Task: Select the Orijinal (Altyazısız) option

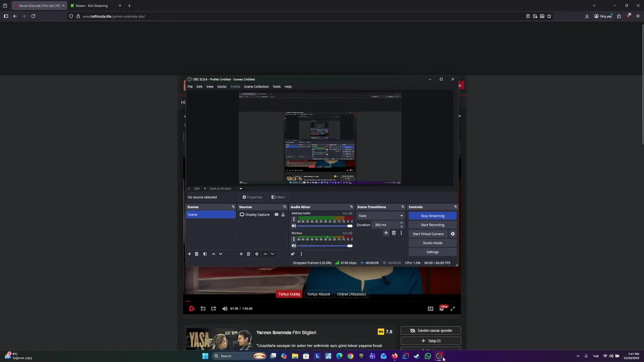Action: pyautogui.click(x=351, y=294)
